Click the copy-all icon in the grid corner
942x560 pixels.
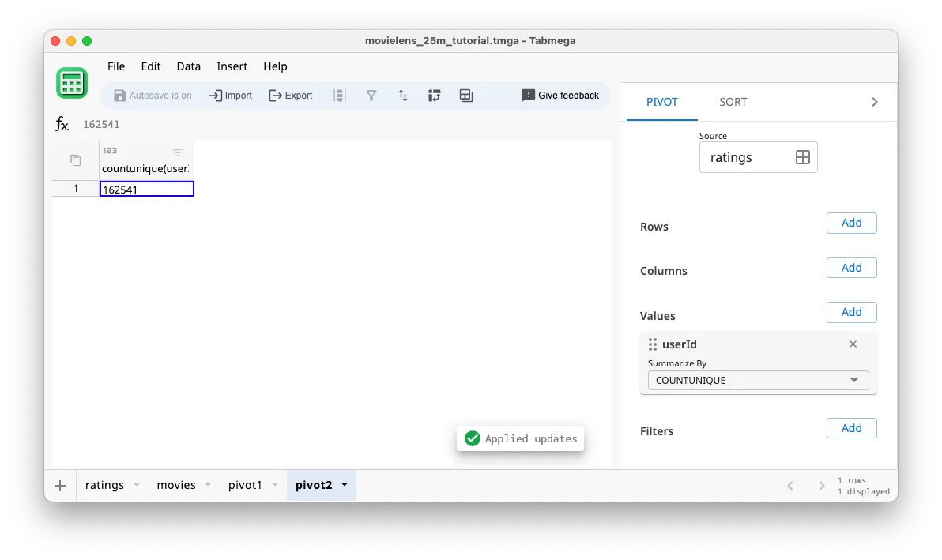point(74,160)
